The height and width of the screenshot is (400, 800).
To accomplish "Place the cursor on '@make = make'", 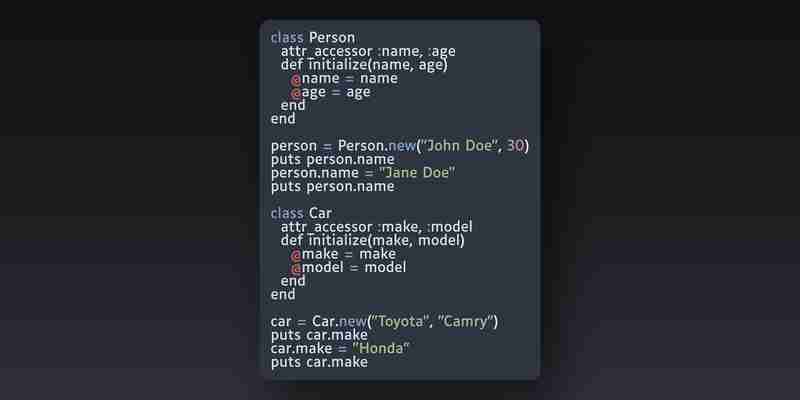I will (x=343, y=254).
